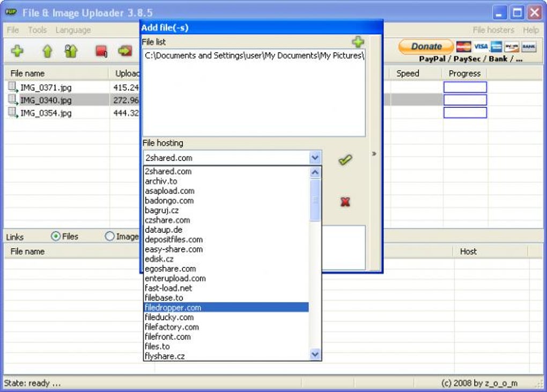Choose asapload.com from the hosting list
This screenshot has width=547, height=392.
(226, 191)
